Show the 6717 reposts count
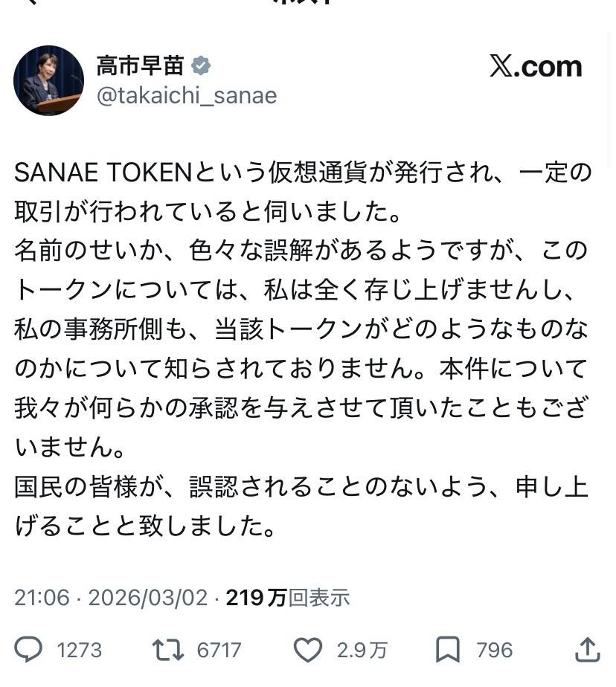This screenshot has height=687, width=616. [219, 651]
